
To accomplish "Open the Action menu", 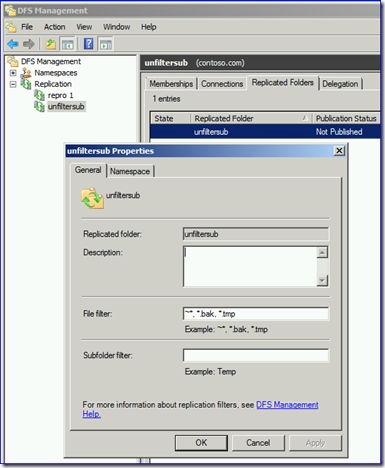I will pos(55,27).
